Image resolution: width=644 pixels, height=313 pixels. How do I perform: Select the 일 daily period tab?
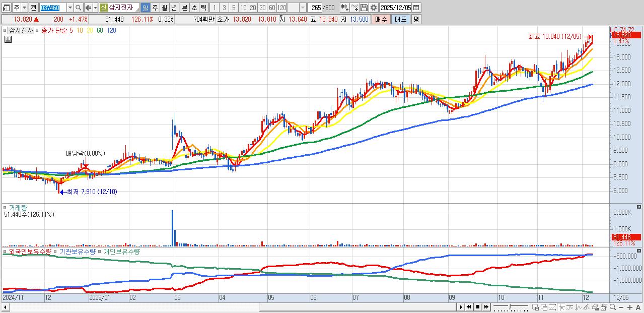(x=145, y=8)
